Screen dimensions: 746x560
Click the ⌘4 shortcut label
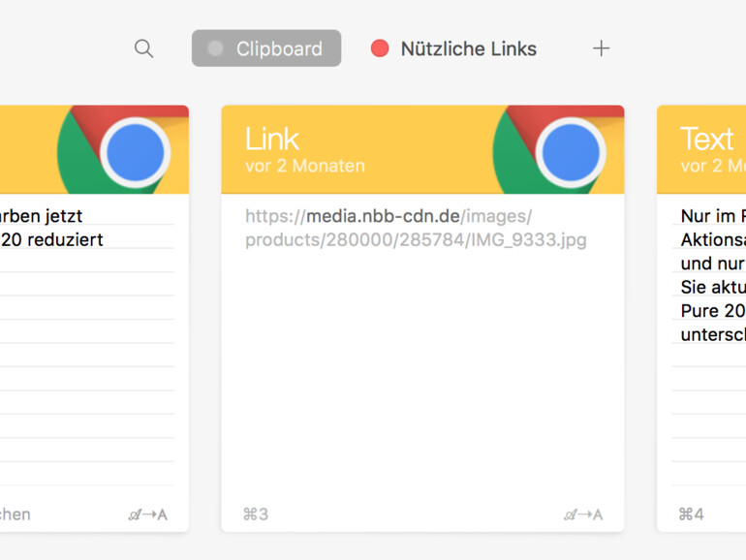pos(692,514)
